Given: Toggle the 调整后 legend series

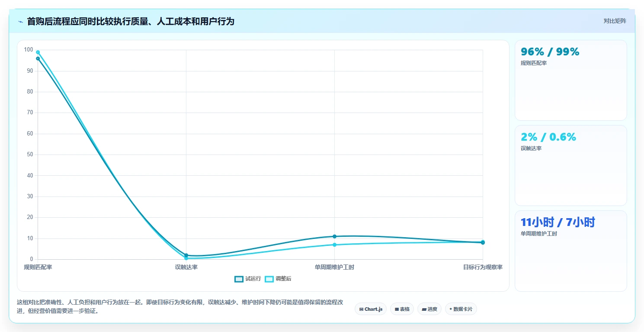Looking at the screenshot, I should pos(278,279).
